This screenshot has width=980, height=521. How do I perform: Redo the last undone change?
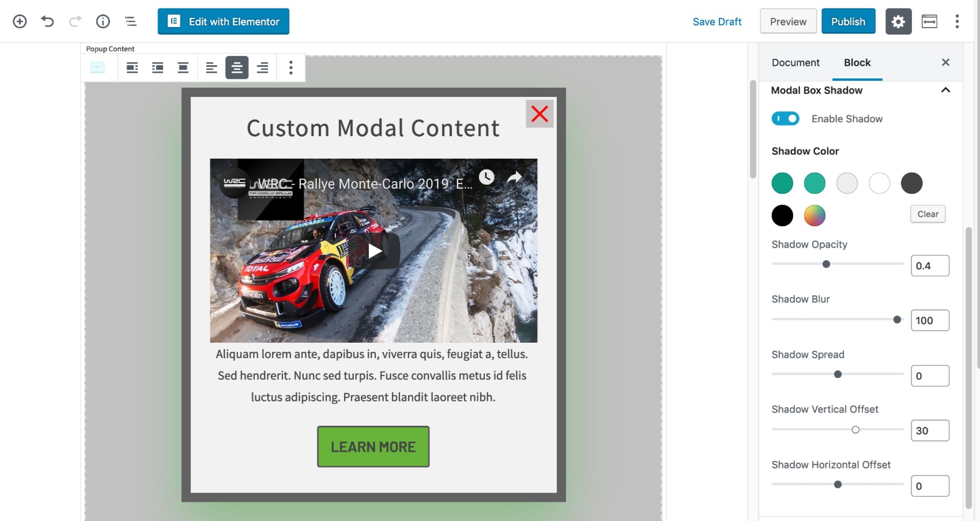75,21
